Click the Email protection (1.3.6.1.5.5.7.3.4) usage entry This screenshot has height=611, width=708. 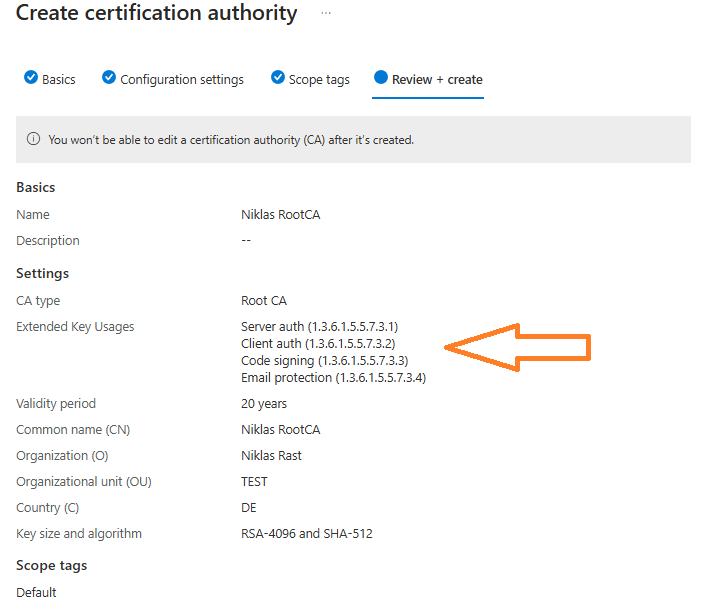pos(333,377)
